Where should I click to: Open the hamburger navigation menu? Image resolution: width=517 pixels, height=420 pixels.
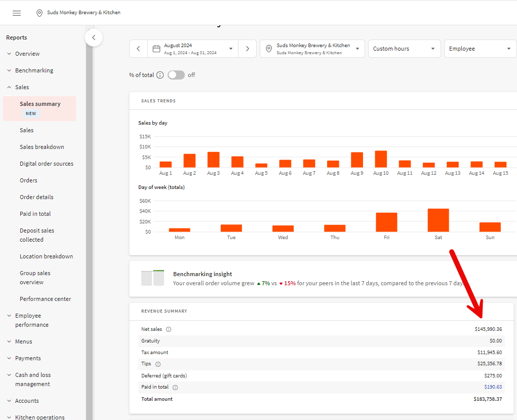(x=17, y=13)
